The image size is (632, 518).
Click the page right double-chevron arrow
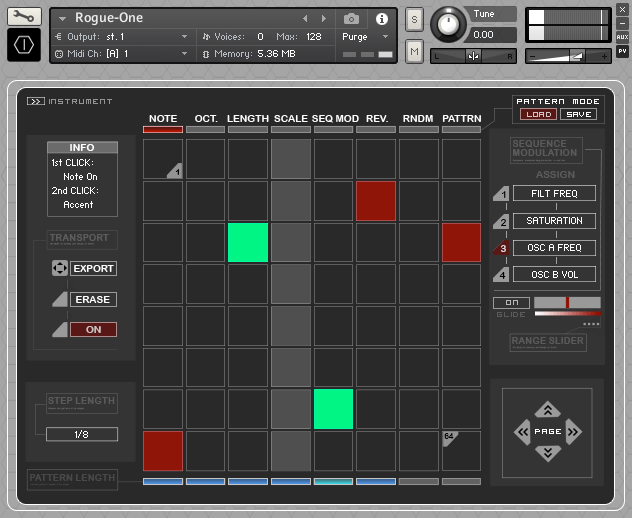(573, 432)
